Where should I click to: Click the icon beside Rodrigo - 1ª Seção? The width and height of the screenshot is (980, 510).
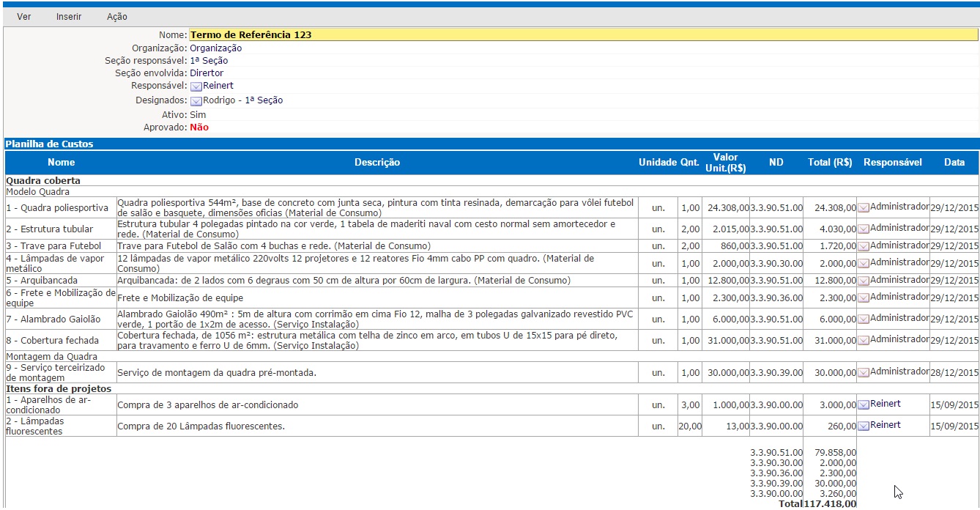tap(196, 101)
